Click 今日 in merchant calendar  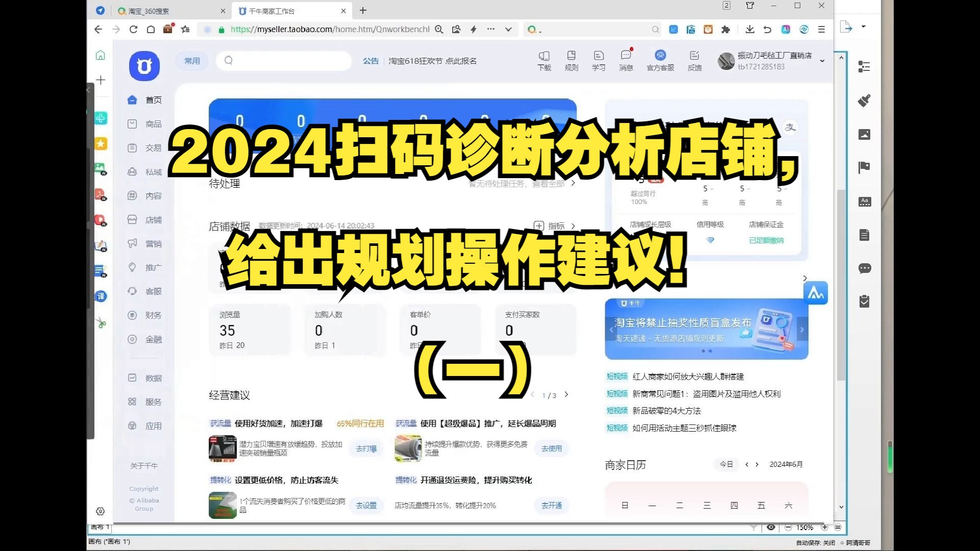pyautogui.click(x=726, y=464)
